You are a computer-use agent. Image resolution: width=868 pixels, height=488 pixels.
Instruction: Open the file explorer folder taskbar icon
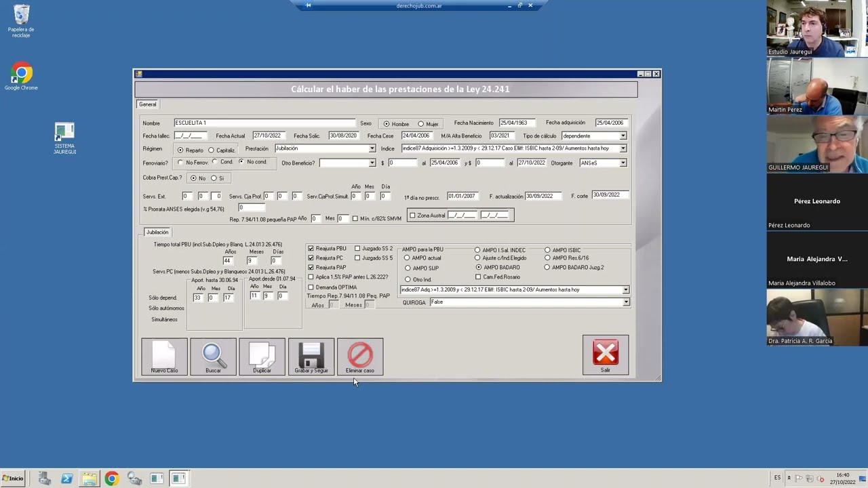(x=90, y=479)
